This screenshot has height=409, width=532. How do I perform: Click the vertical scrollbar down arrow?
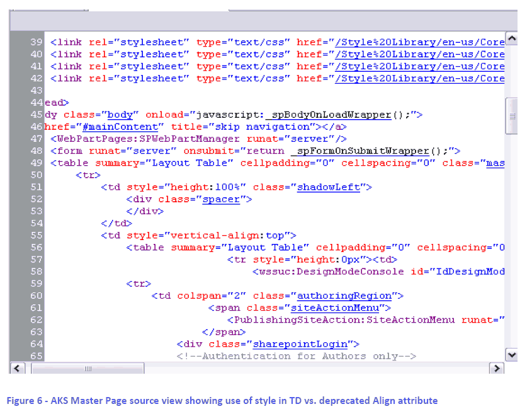pos(511,355)
